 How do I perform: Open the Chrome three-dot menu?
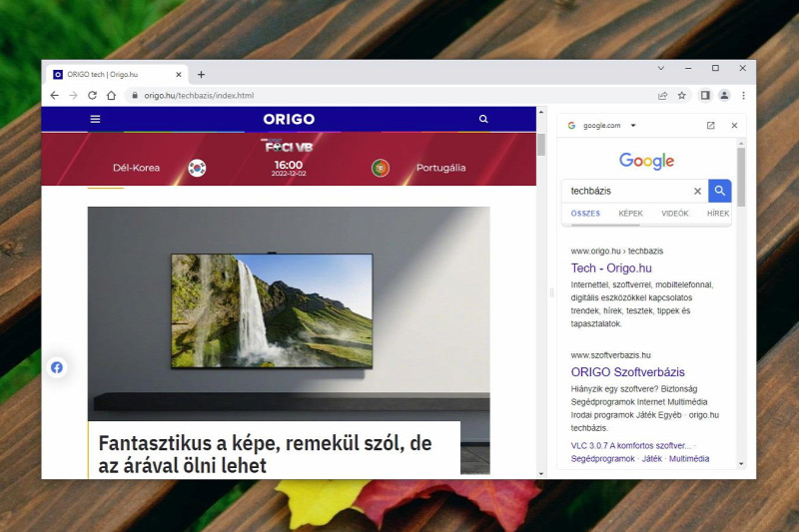pos(743,95)
